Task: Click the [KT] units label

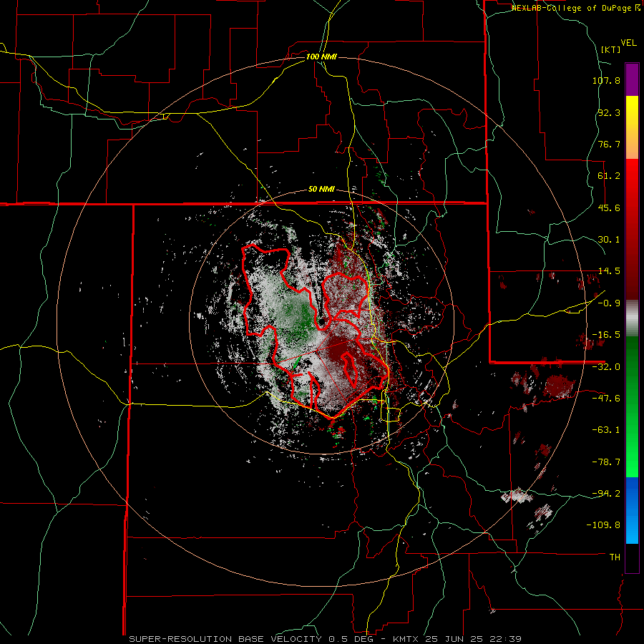Action: pos(611,49)
